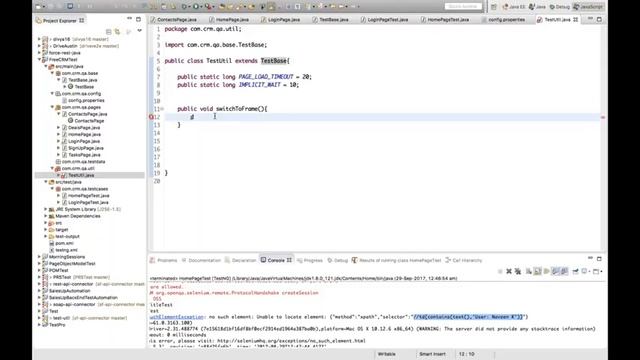Screen dimensions: 640x360
Task: Switch to the Java perspective
Action: point(537,7)
